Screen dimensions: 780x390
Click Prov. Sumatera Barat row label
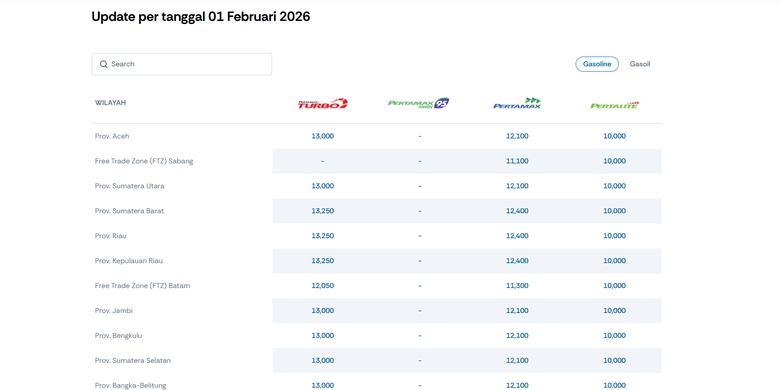coord(129,211)
